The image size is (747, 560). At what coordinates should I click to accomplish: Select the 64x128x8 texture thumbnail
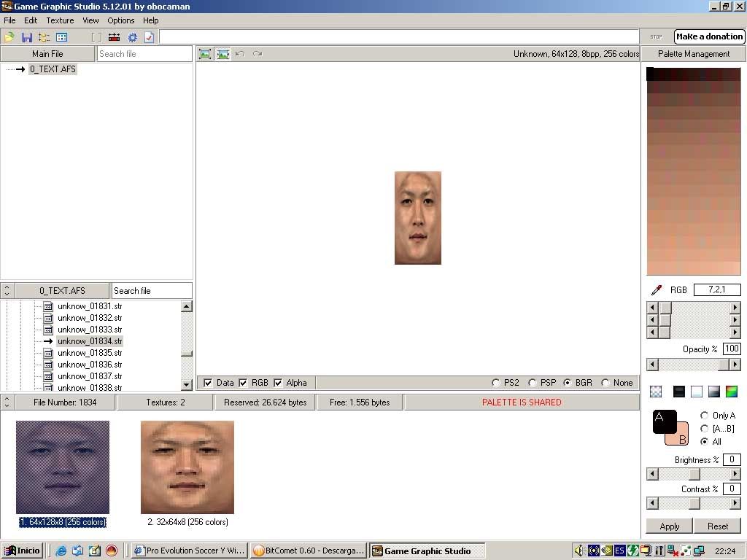coord(63,467)
